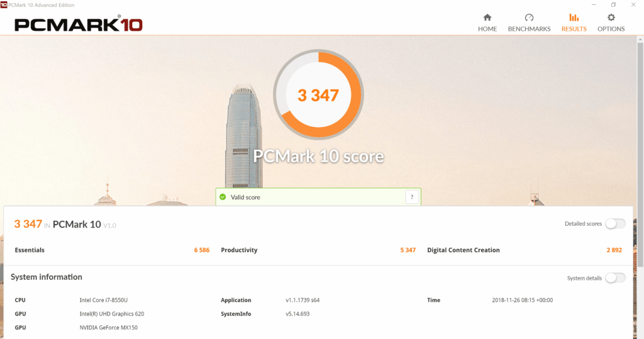The height and width of the screenshot is (339, 644).
Task: Select the Results bar chart icon
Action: pos(574,18)
